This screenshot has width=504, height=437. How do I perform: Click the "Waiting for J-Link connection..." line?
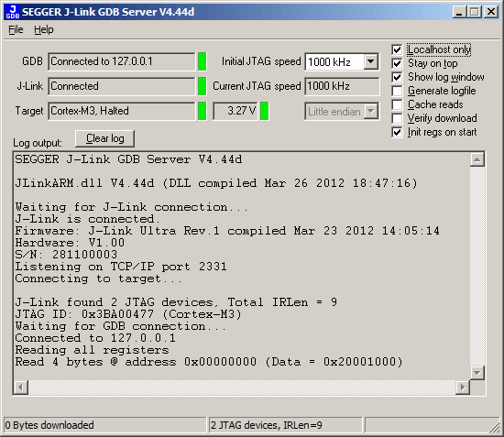click(132, 207)
